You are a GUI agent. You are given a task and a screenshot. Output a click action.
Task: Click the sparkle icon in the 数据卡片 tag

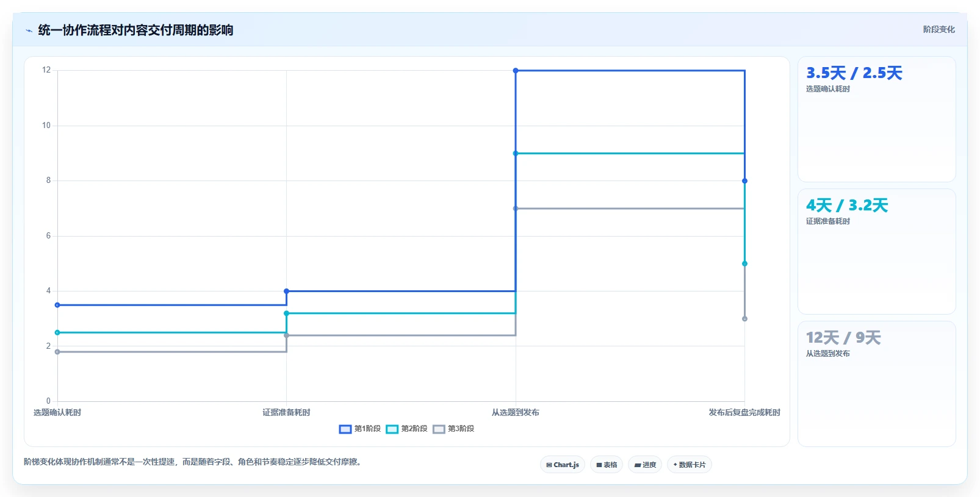(x=675, y=465)
